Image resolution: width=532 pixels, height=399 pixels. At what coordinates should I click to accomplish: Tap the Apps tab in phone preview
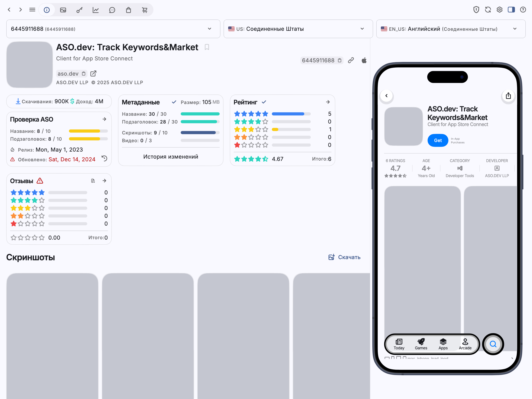pyautogui.click(x=443, y=344)
